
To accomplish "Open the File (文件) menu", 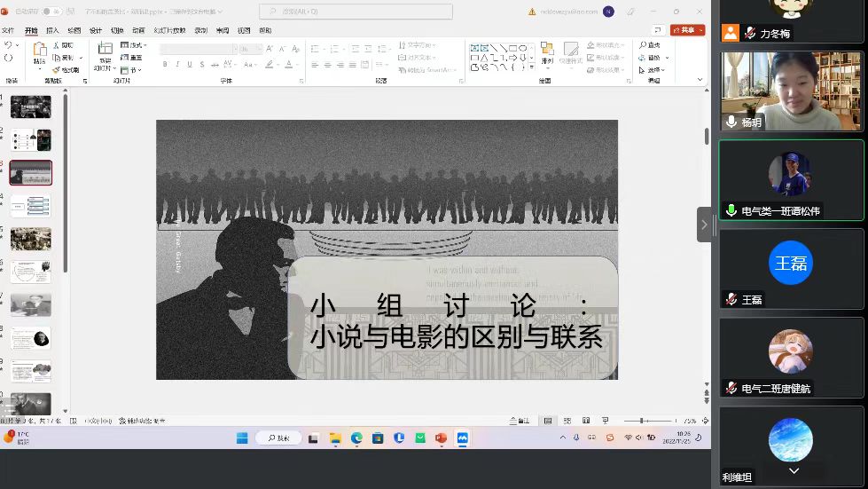I will pyautogui.click(x=8, y=30).
